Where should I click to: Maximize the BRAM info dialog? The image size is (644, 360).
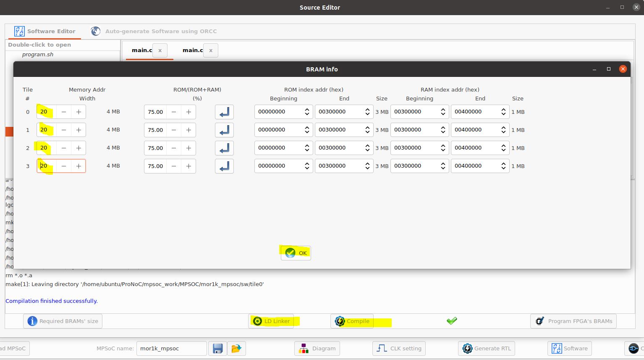(x=609, y=69)
